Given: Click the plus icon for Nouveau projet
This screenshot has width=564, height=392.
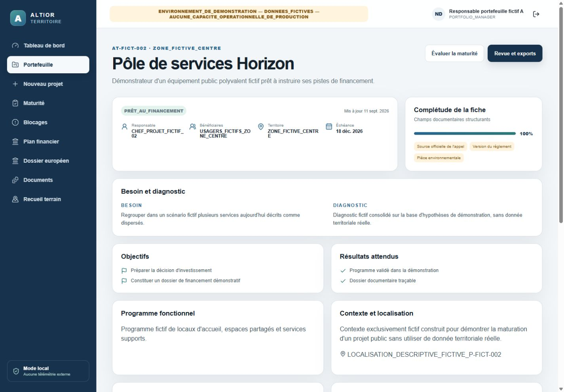Looking at the screenshot, I should [15, 84].
